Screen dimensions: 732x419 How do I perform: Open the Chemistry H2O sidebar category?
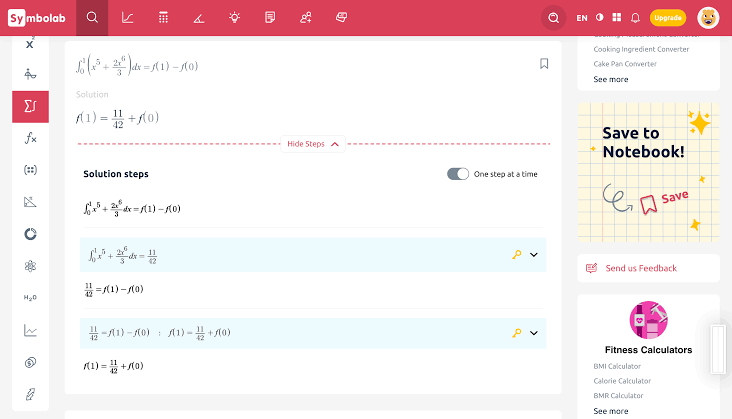pyautogui.click(x=30, y=298)
